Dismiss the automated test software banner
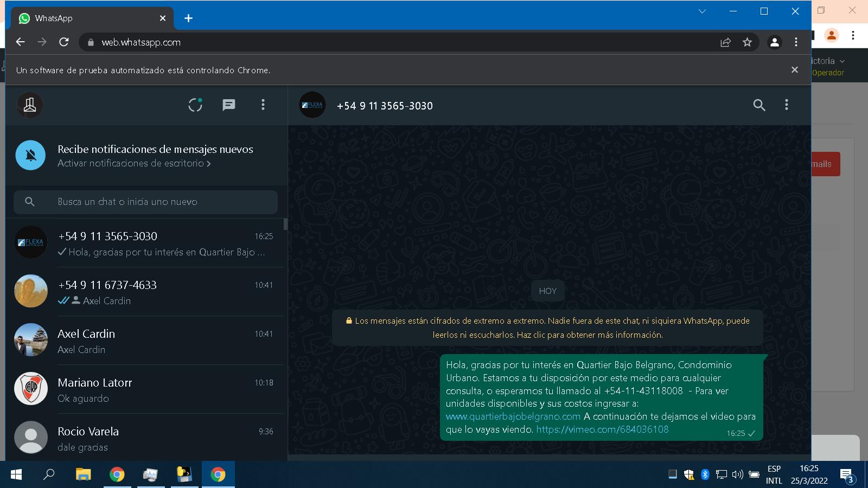The image size is (868, 488). (x=794, y=70)
